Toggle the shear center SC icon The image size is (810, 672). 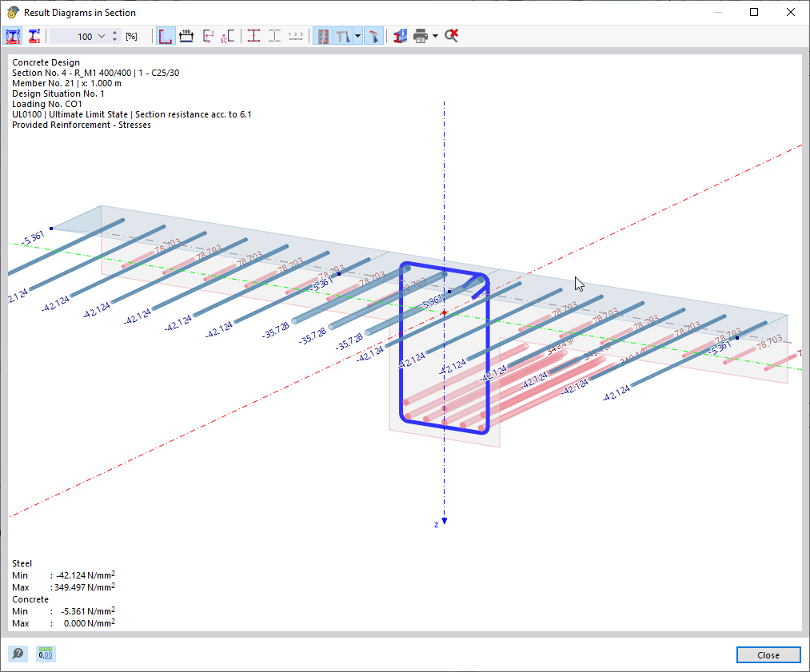click(x=228, y=36)
